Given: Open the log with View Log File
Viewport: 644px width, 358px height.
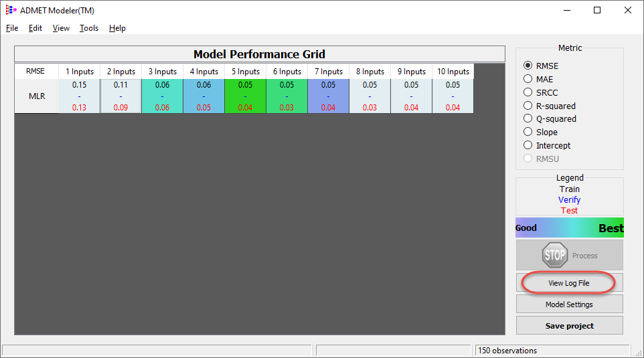Looking at the screenshot, I should click(569, 283).
